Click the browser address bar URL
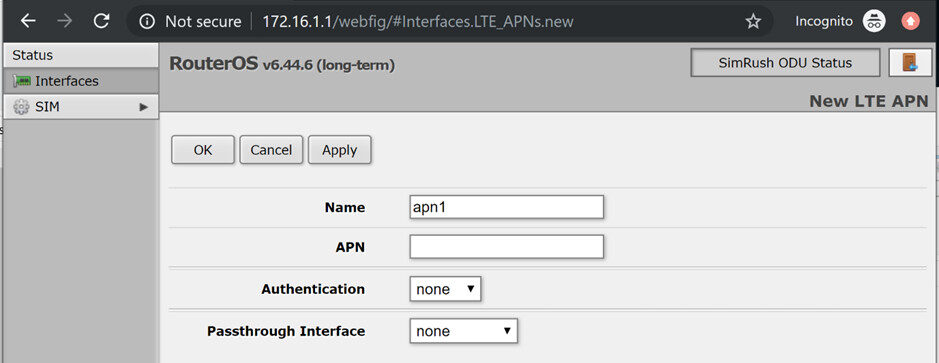The image size is (939, 363). pyautogui.click(x=418, y=22)
